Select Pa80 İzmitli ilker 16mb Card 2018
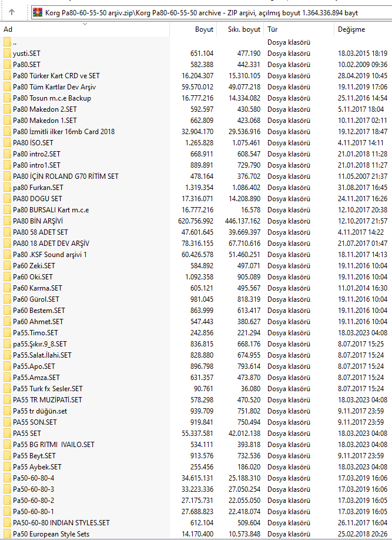 click(x=63, y=132)
